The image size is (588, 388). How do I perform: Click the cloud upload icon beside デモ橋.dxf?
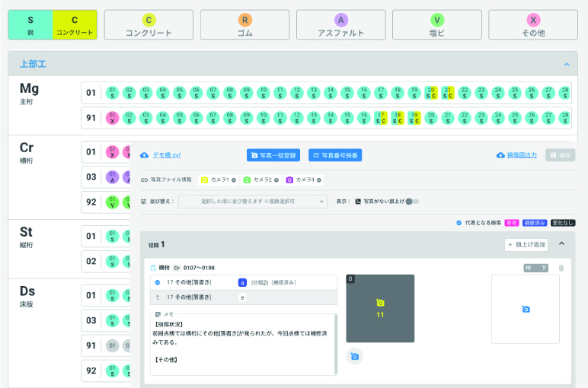[x=145, y=155]
